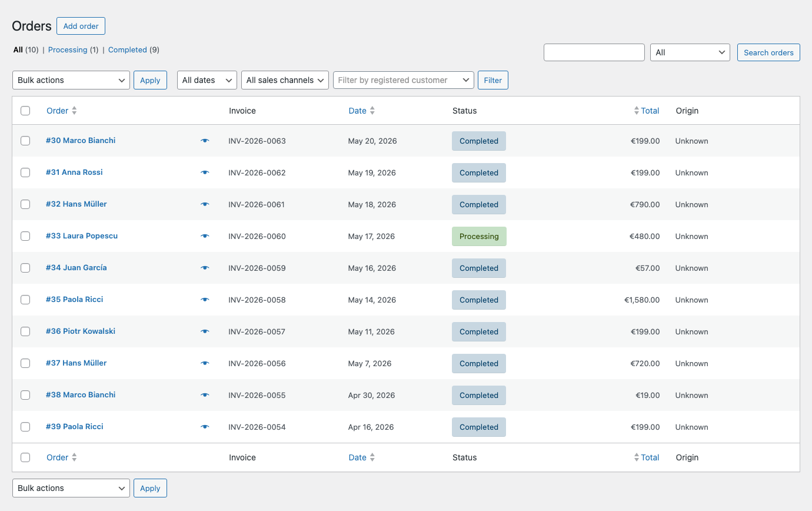The height and width of the screenshot is (511, 812).
Task: Click the Add order button
Action: [81, 26]
